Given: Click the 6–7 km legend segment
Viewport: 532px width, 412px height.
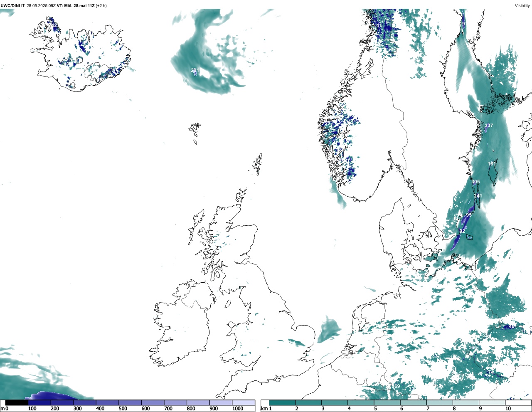Looking at the screenshot, I should click(413, 402).
